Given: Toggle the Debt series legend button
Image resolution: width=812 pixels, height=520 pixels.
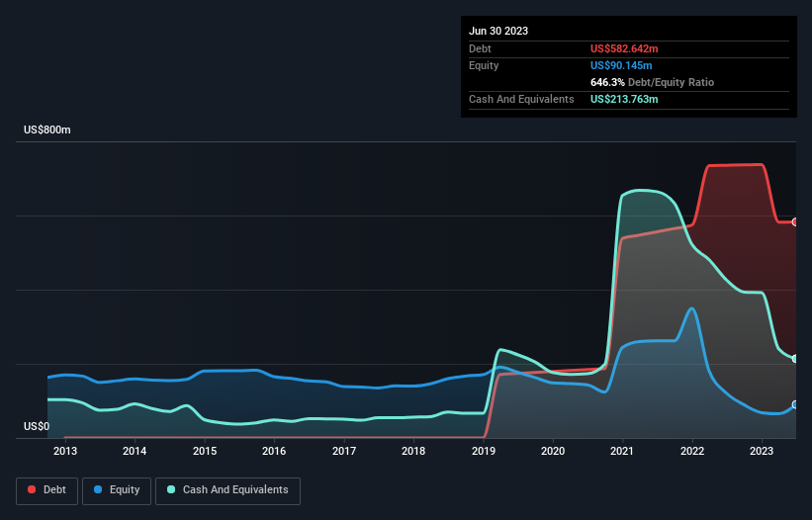Looking at the screenshot, I should point(47,491).
